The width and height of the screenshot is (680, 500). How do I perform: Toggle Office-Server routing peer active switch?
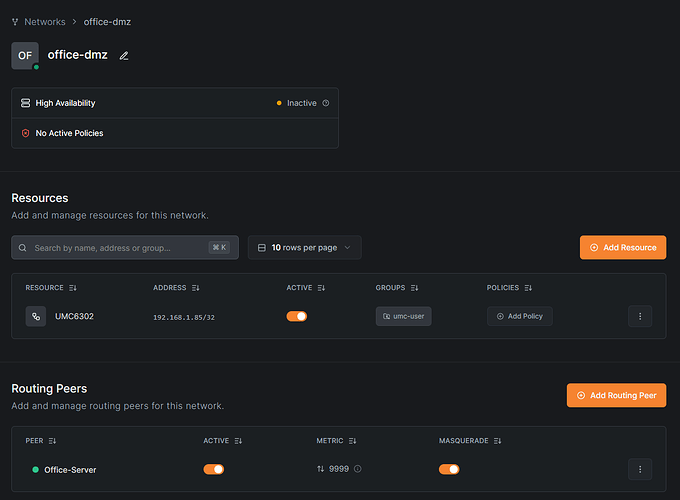[x=213, y=469]
